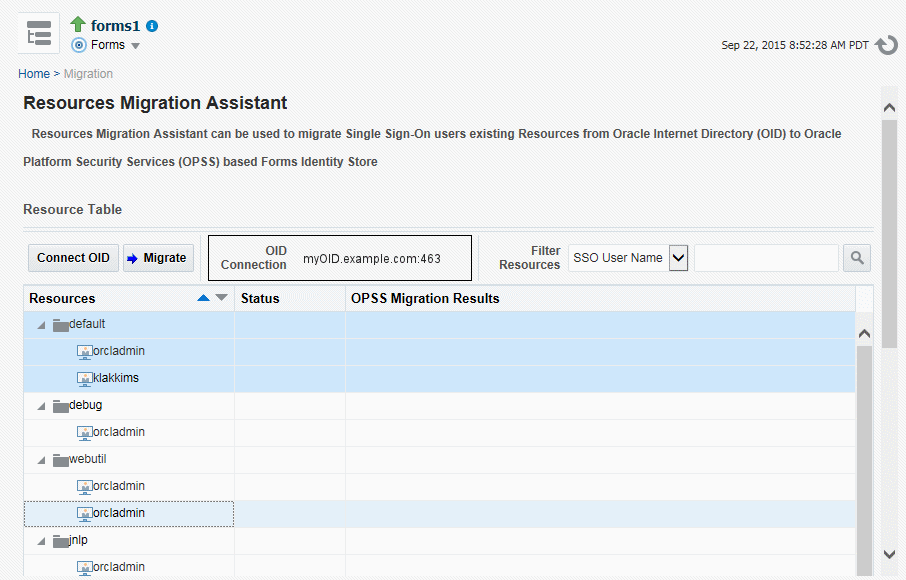Viewport: 906px width, 580px height.
Task: Click the Connect OID button
Action: pyautogui.click(x=73, y=258)
